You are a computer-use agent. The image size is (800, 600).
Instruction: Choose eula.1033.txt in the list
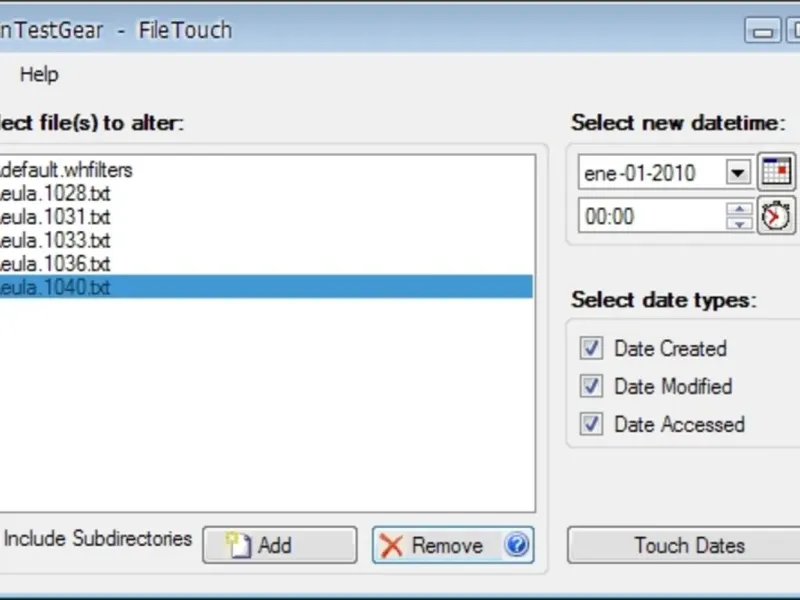click(56, 240)
